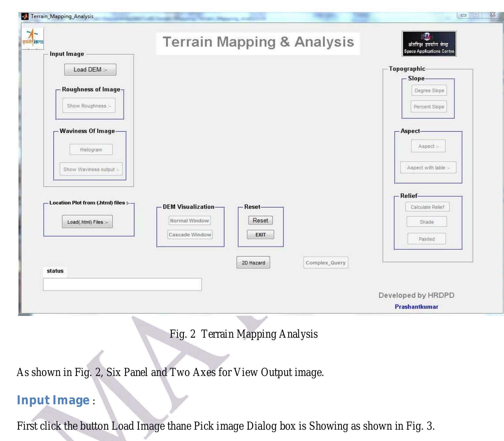Click the 'Input Image' heading below figure
The height and width of the screenshot is (441, 504).
click(x=53, y=400)
